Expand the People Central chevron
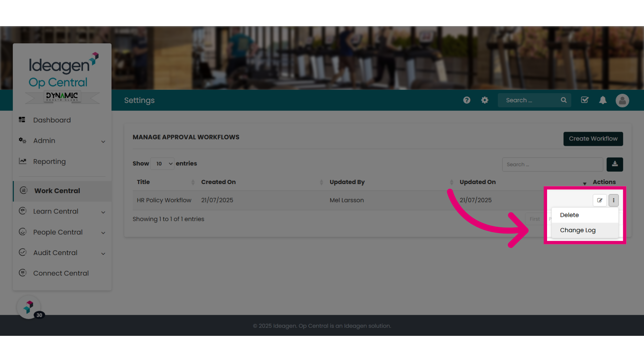The image size is (644, 362). (x=103, y=233)
